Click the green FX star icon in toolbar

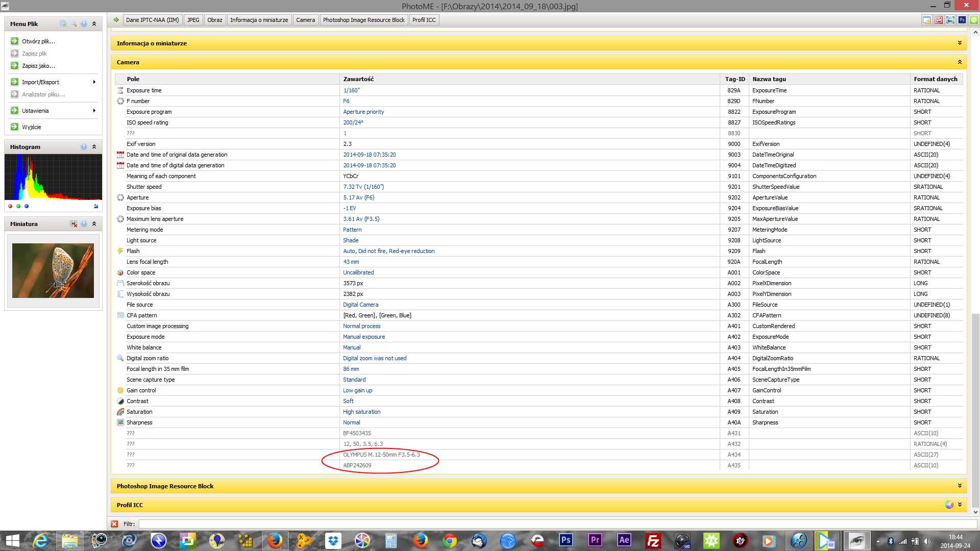click(x=974, y=20)
